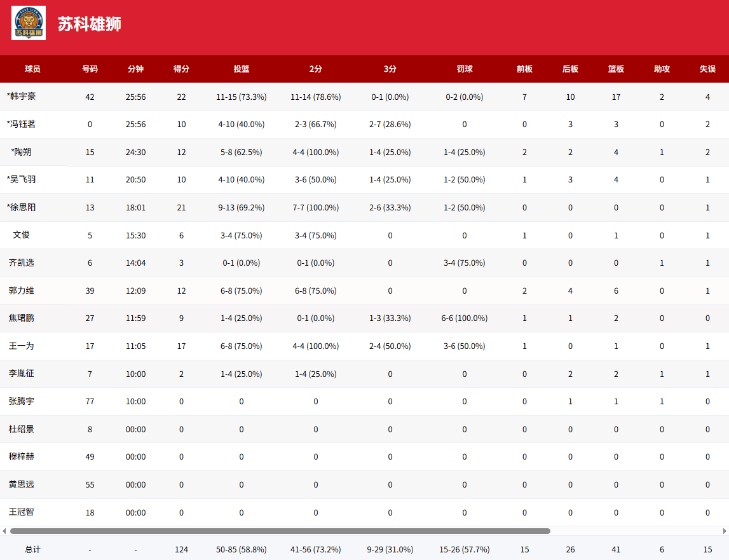Click the left arrow of horizontal scrollbar

[4, 531]
